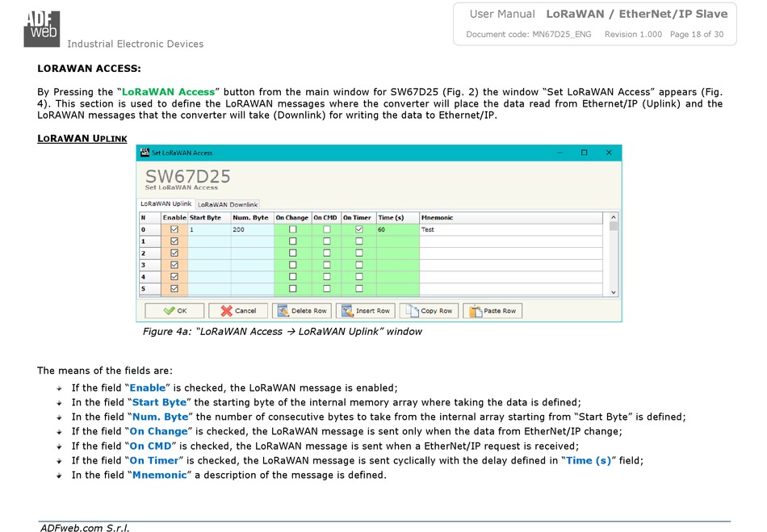Enable On CMD checkbox for row 2
This screenshot has width=767, height=532.
tap(326, 253)
